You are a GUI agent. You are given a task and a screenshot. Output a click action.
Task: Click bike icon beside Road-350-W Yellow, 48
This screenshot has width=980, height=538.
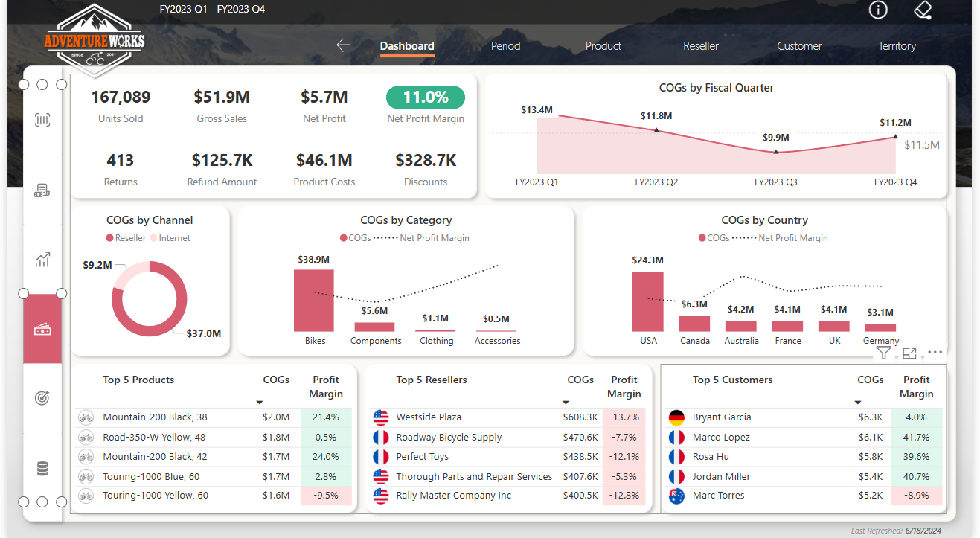coord(86,438)
